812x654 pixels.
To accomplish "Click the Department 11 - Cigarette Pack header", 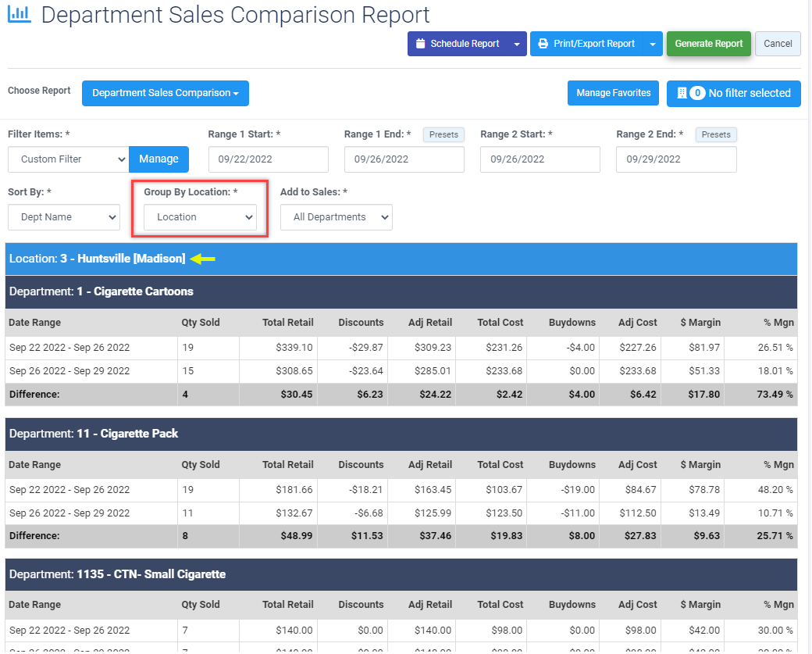I will pos(401,434).
